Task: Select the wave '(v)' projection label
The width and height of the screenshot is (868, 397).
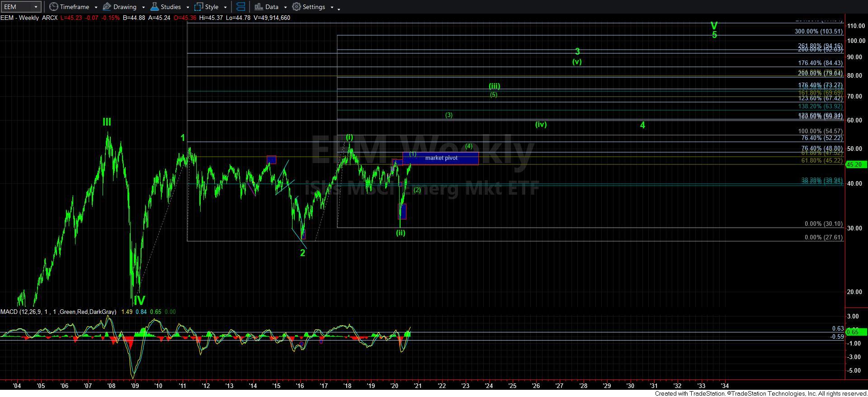Action: (x=577, y=62)
